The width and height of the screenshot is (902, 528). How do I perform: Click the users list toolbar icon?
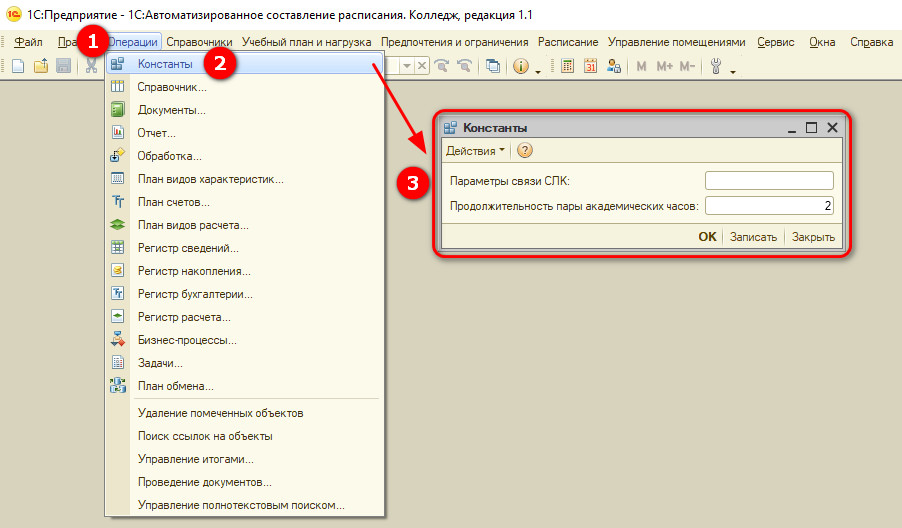pos(614,66)
